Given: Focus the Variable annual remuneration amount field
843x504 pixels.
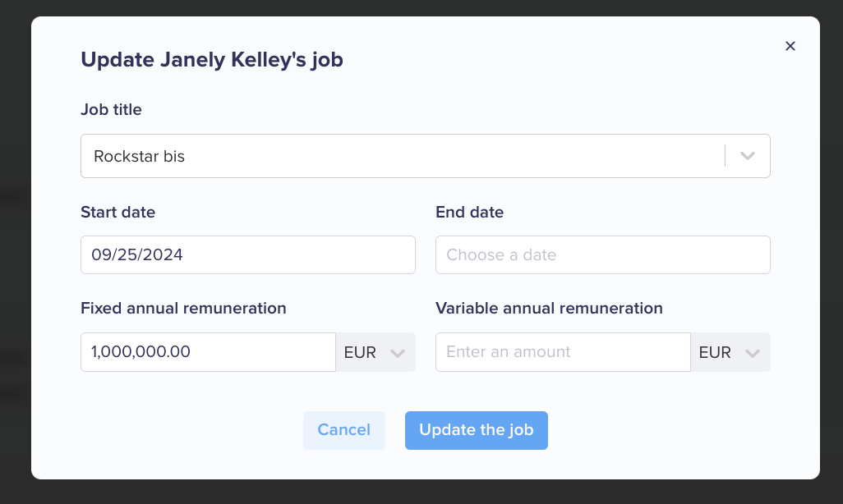Looking at the screenshot, I should pos(563,352).
